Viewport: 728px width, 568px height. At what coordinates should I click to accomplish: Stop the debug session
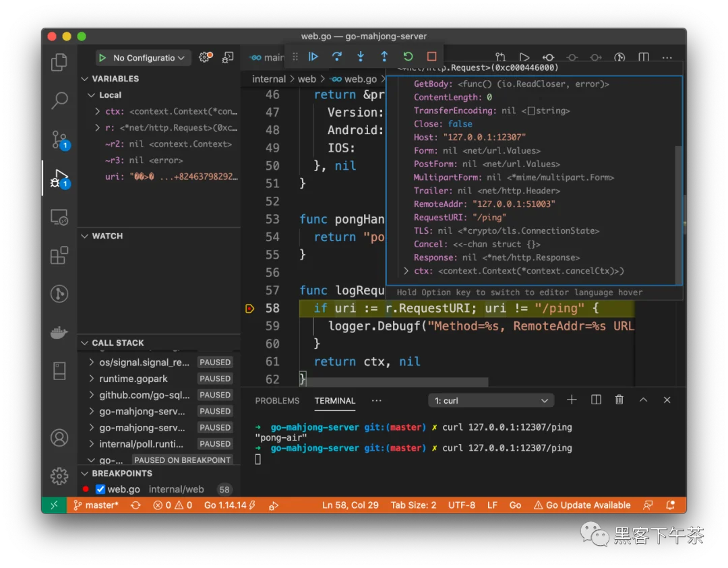431,57
